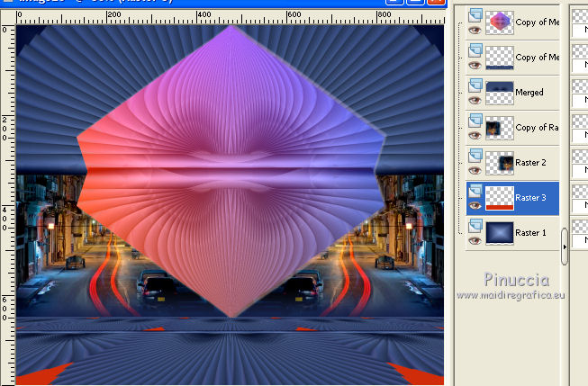Click the layer type icon of Copy of Ra
This screenshot has height=386, width=588.
475,121
